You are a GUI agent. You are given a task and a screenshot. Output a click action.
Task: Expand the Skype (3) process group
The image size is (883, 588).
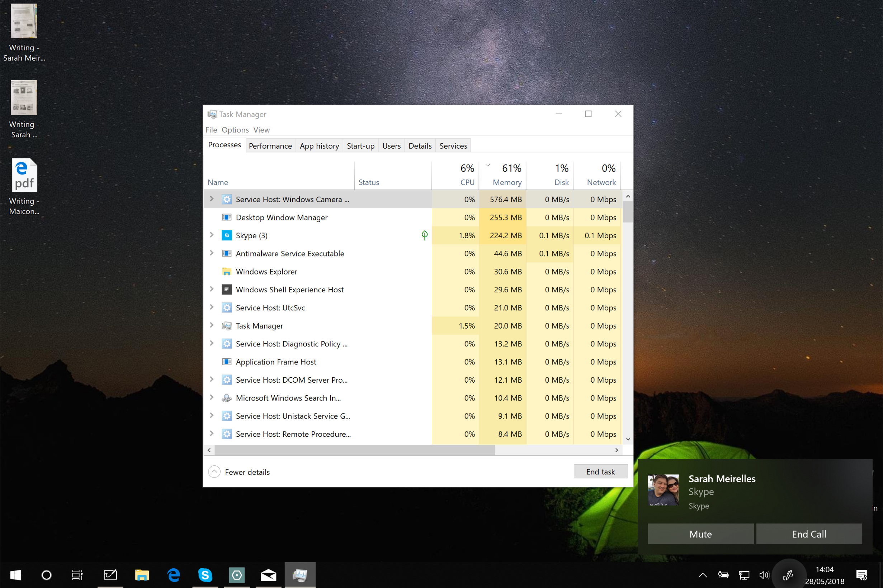click(212, 235)
